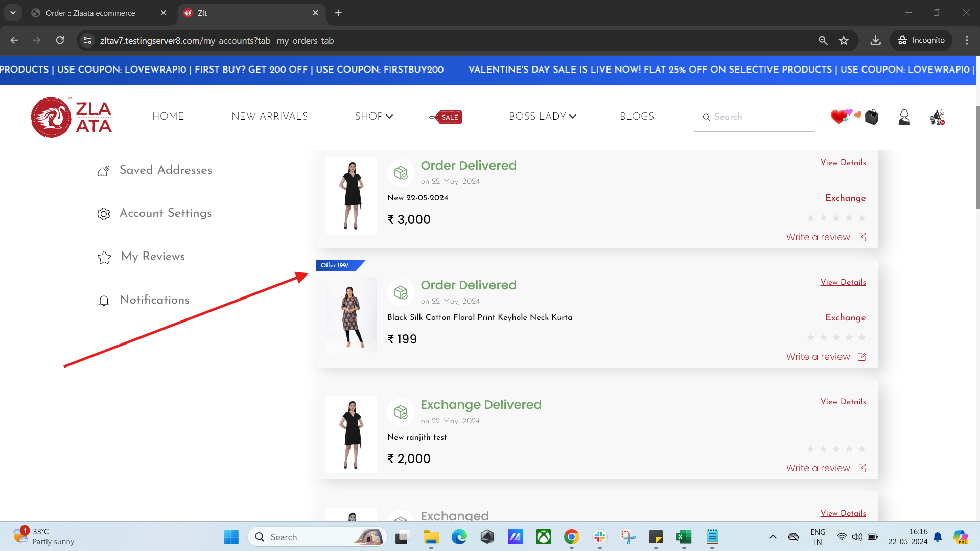View Details of the Black Silk Kurta order
980x551 pixels.
point(843,282)
